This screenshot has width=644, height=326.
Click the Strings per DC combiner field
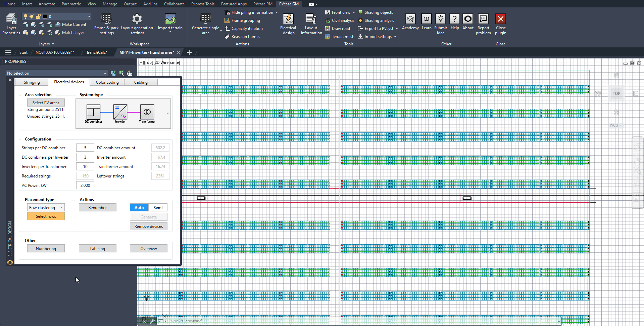pyautogui.click(x=85, y=148)
